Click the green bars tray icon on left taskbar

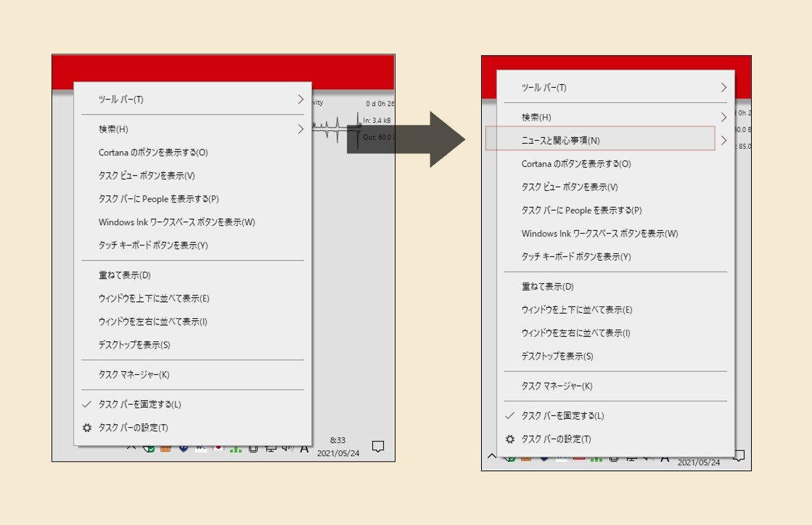[236, 449]
